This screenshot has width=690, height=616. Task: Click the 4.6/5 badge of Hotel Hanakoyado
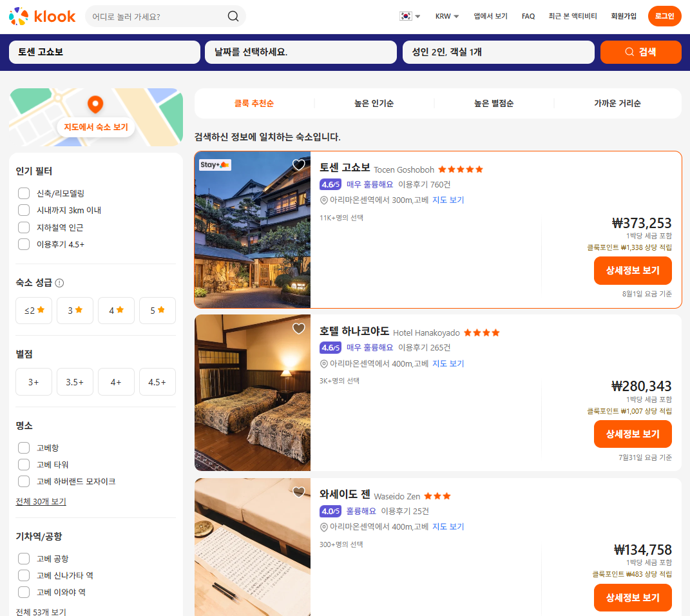click(331, 348)
